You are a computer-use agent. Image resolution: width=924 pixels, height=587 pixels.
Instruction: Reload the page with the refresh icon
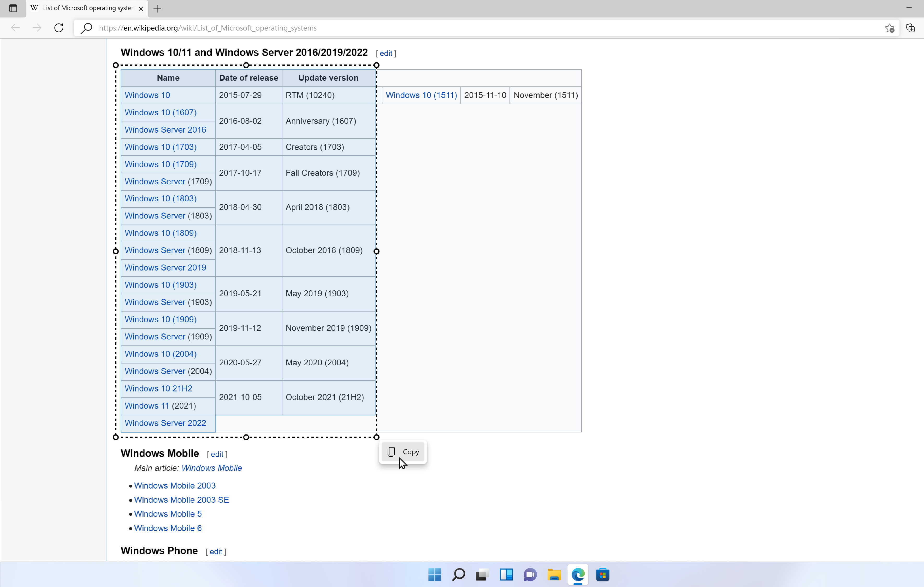(x=59, y=28)
